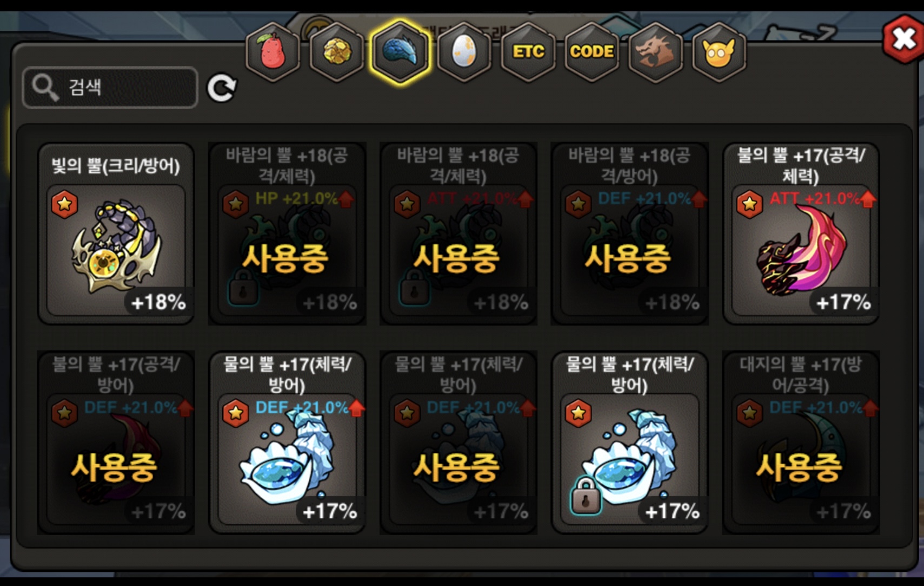Viewport: 924px width, 586px height.
Task: Open the red fruit food tab
Action: click(x=273, y=52)
